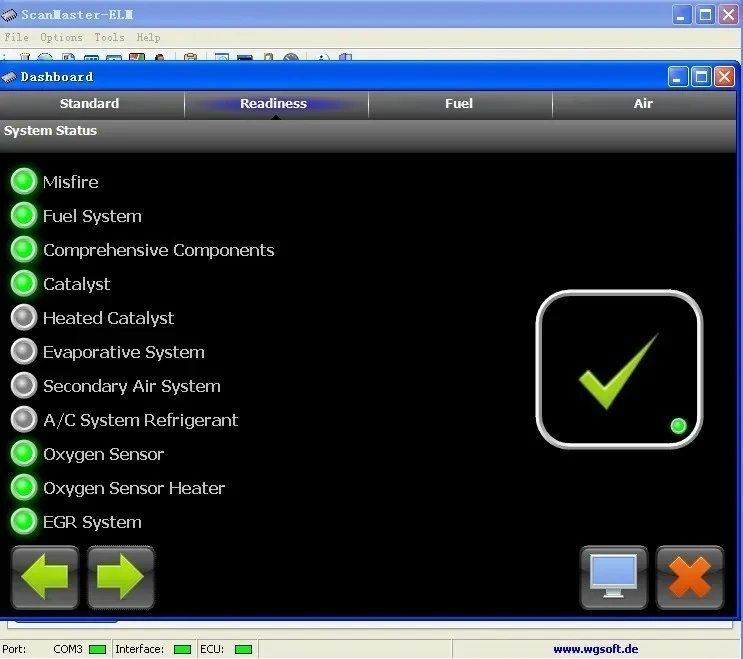Click the Catalyst green status indicator

pos(24,284)
